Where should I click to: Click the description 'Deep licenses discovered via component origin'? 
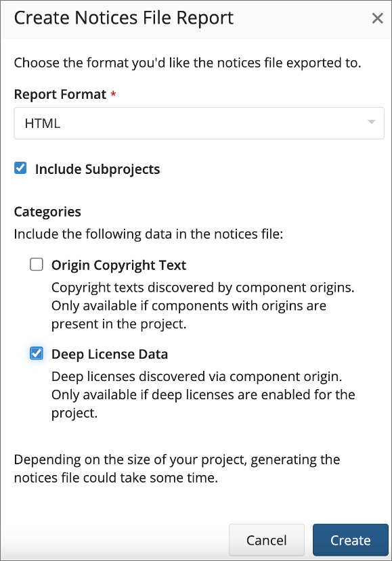click(x=196, y=377)
